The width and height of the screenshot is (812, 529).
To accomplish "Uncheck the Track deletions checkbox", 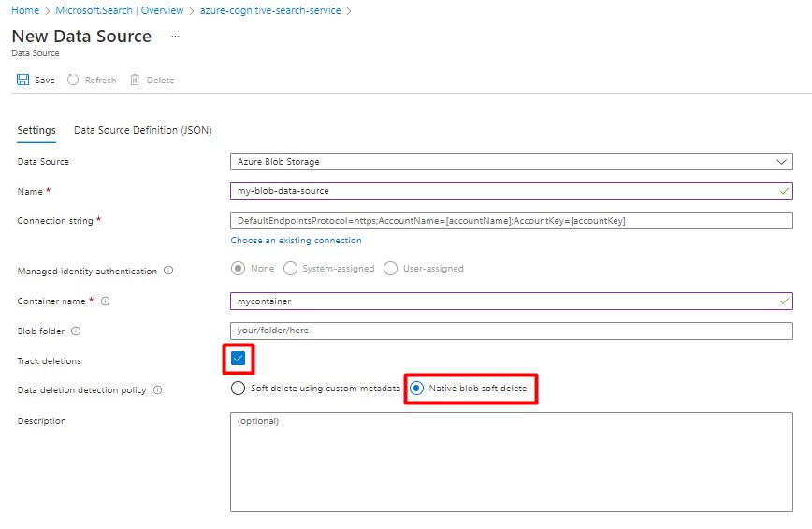I will tap(239, 359).
